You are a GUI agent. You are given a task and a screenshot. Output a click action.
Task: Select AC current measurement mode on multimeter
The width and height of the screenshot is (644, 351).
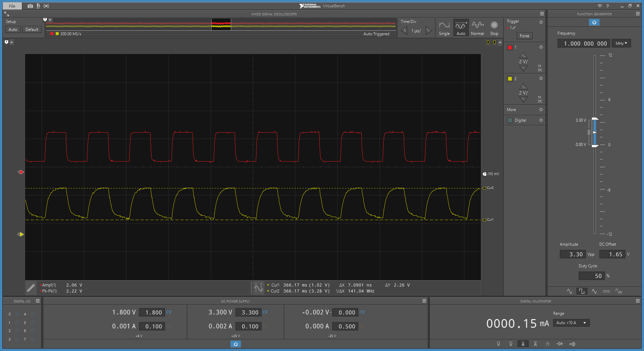pos(535,344)
